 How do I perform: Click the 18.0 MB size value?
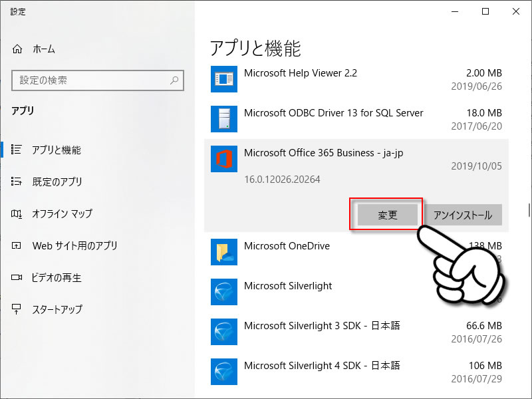tap(484, 113)
